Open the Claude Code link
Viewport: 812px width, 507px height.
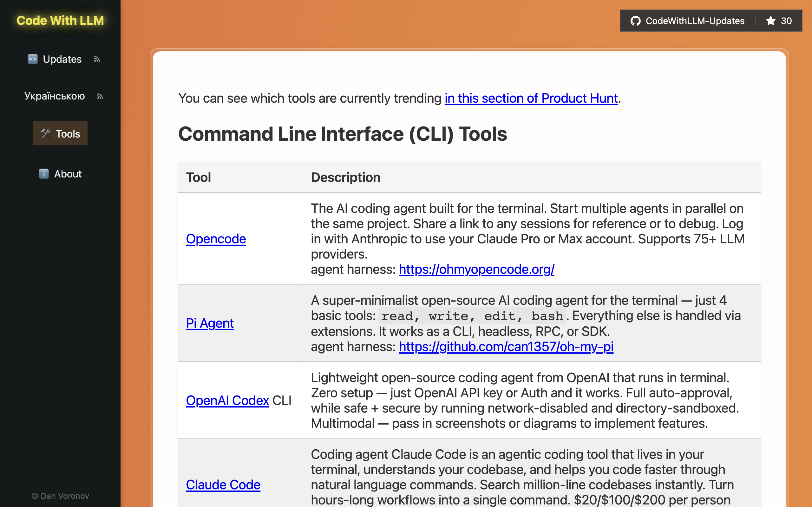click(223, 485)
